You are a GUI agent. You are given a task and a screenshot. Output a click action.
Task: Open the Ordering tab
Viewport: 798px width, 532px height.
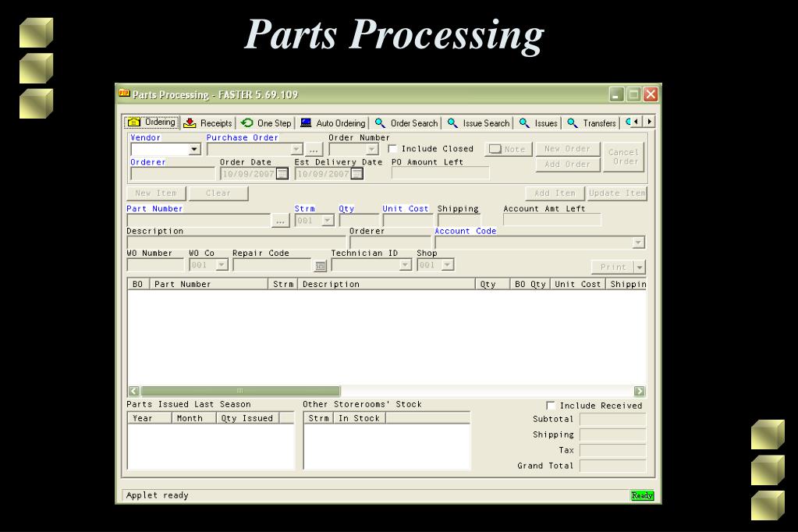point(151,122)
